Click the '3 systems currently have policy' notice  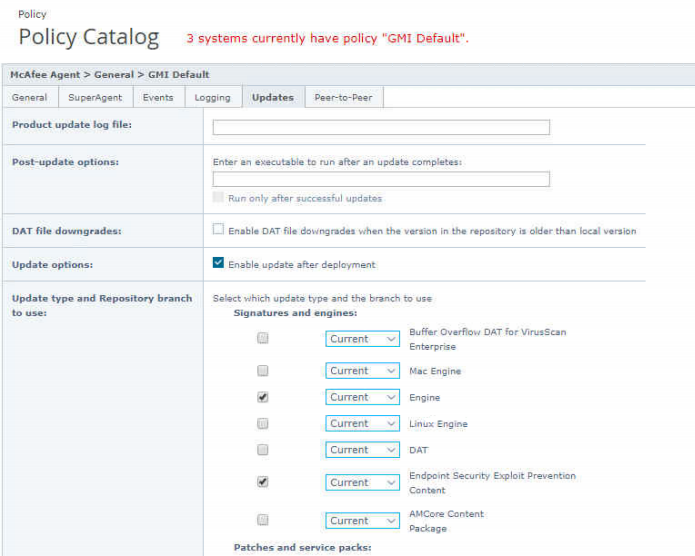pyautogui.click(x=328, y=39)
